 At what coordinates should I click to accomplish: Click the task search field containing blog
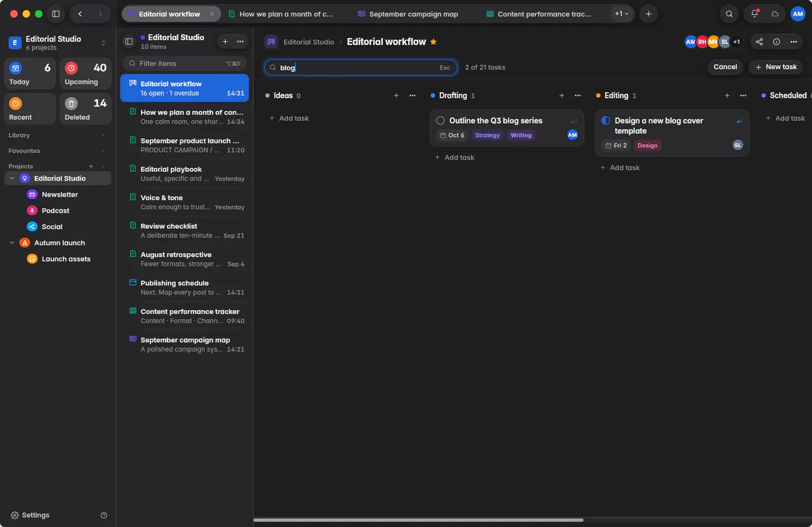361,67
